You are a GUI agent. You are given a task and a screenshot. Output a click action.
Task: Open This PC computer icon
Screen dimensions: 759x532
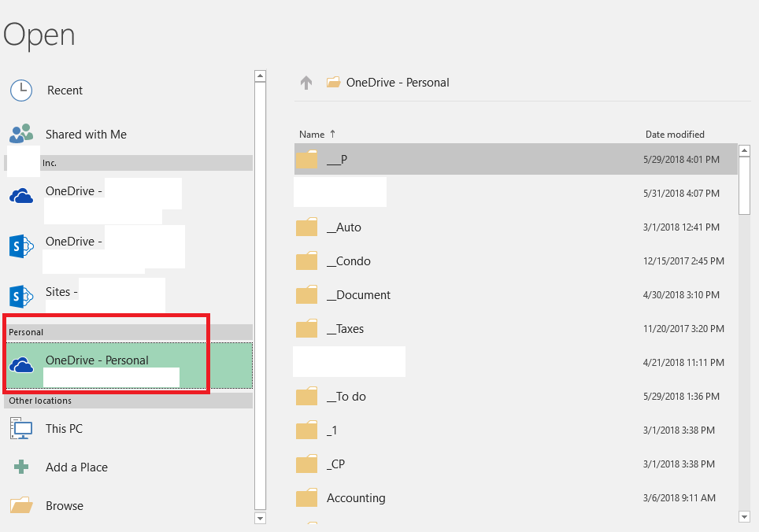coord(21,429)
